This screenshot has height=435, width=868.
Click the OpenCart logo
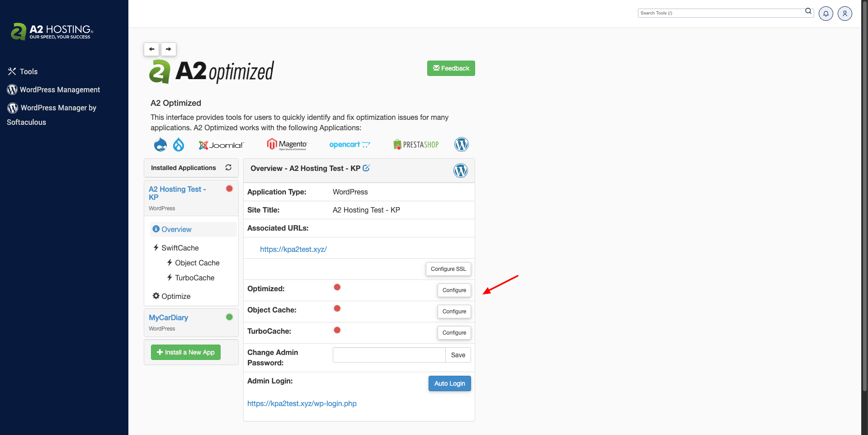(349, 145)
